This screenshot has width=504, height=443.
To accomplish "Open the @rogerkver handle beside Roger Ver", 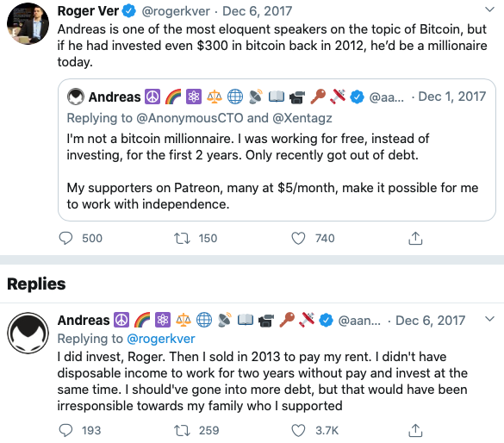I will point(176,11).
